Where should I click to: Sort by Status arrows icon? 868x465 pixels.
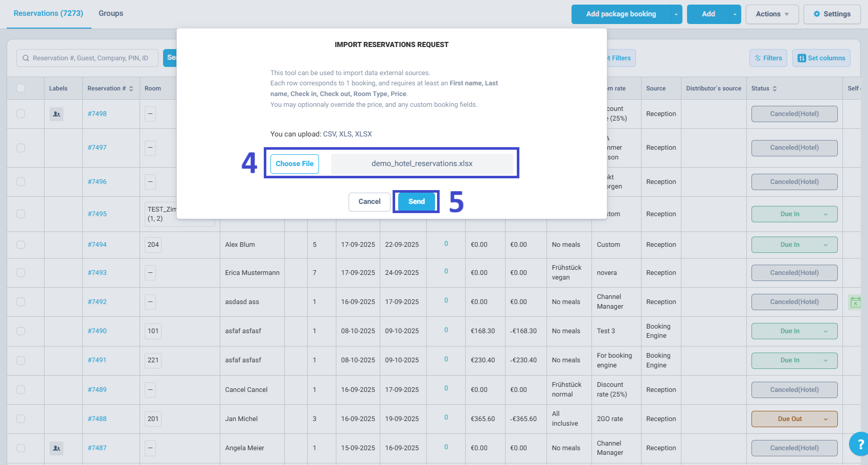(x=774, y=88)
